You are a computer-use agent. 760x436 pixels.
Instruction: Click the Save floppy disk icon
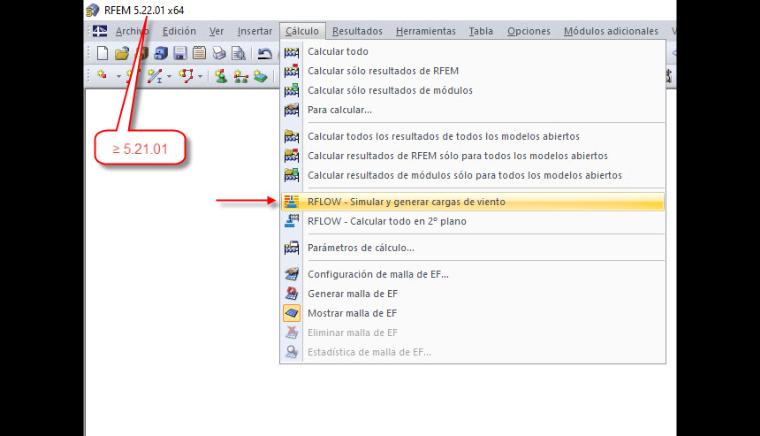[x=180, y=53]
